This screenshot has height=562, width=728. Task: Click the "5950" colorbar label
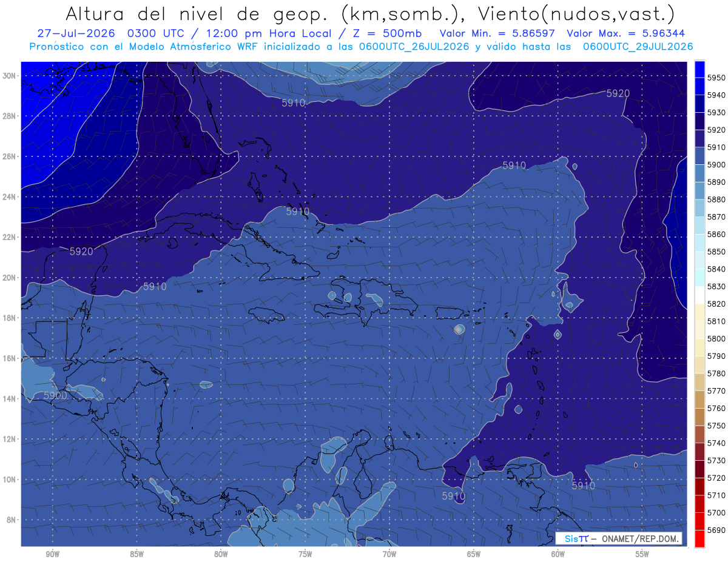pos(716,78)
